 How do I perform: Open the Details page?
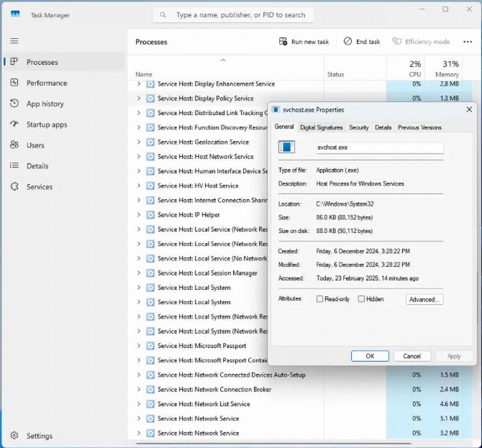pos(65,166)
